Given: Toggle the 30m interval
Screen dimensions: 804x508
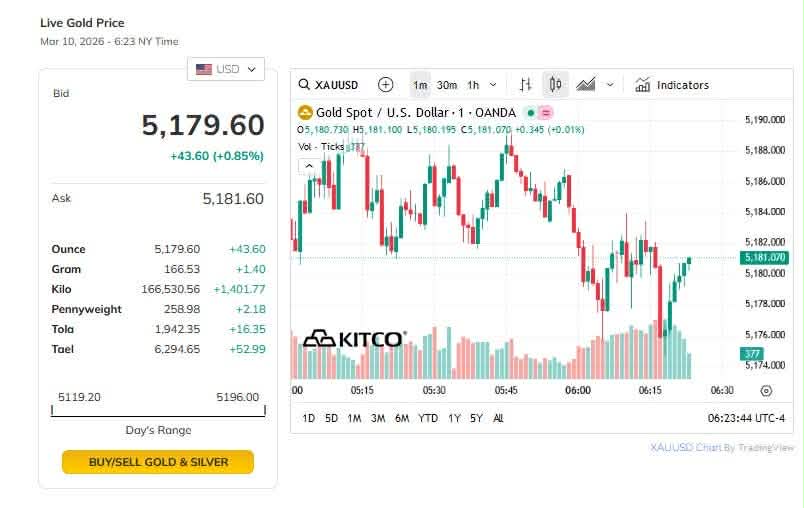Looking at the screenshot, I should tap(447, 85).
